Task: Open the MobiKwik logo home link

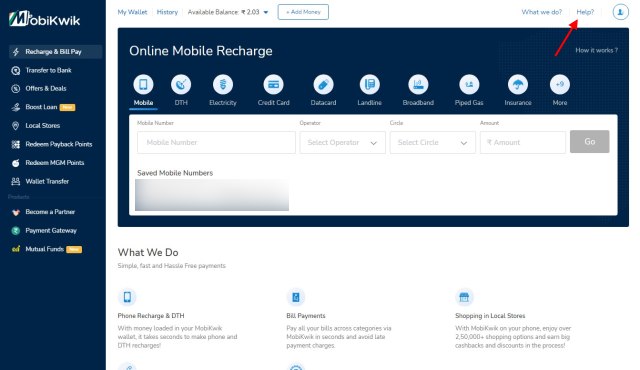Action: coord(44,19)
